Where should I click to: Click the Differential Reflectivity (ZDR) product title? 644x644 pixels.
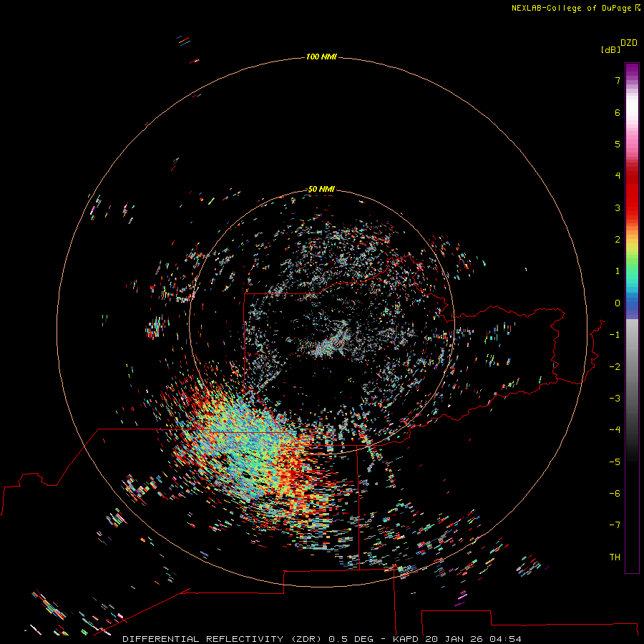223,639
